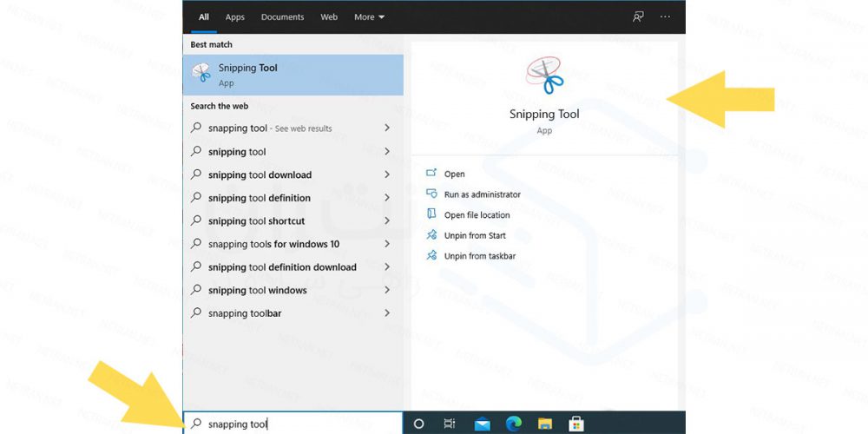Viewport: 868px width, 434px height.
Task: Open Microsoft Store from the taskbar
Action: 575,424
